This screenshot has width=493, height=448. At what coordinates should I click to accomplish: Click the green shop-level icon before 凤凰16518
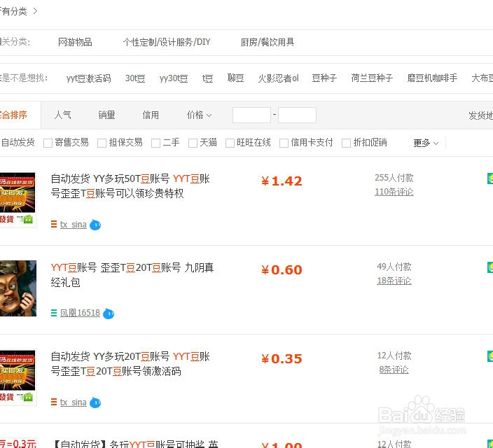pyautogui.click(x=54, y=313)
